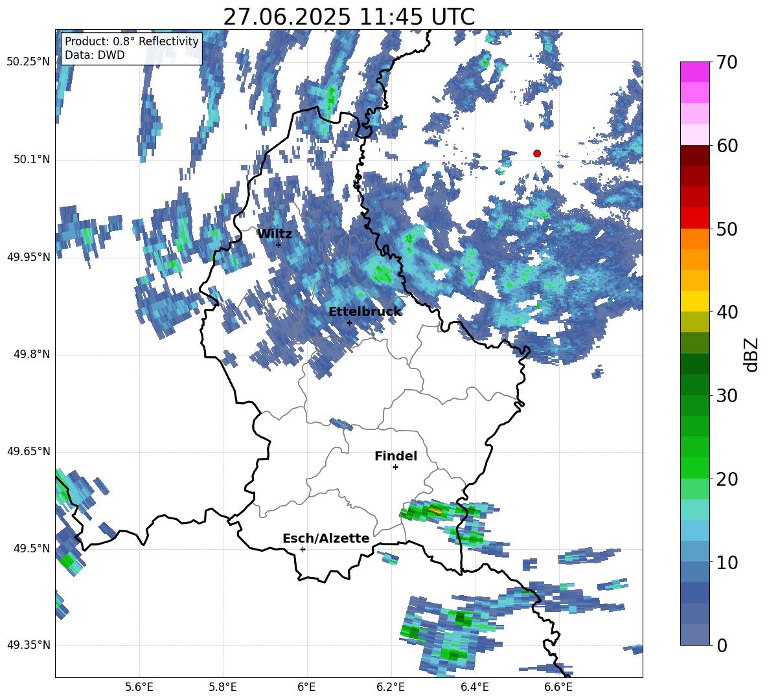The height and width of the screenshot is (700, 767).
Task: Click the 'Wiltz' city label
Action: tap(275, 234)
